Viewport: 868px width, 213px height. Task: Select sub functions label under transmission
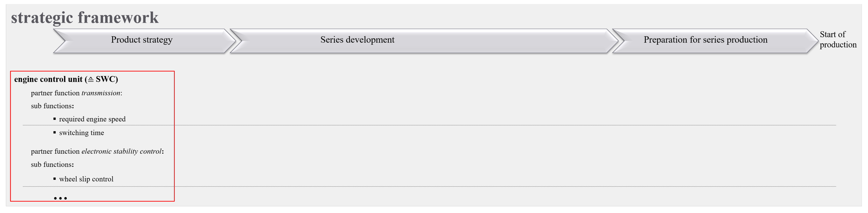tap(52, 106)
